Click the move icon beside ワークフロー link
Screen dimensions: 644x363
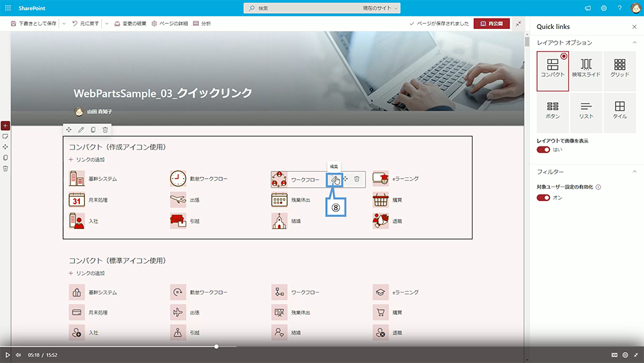(345, 179)
